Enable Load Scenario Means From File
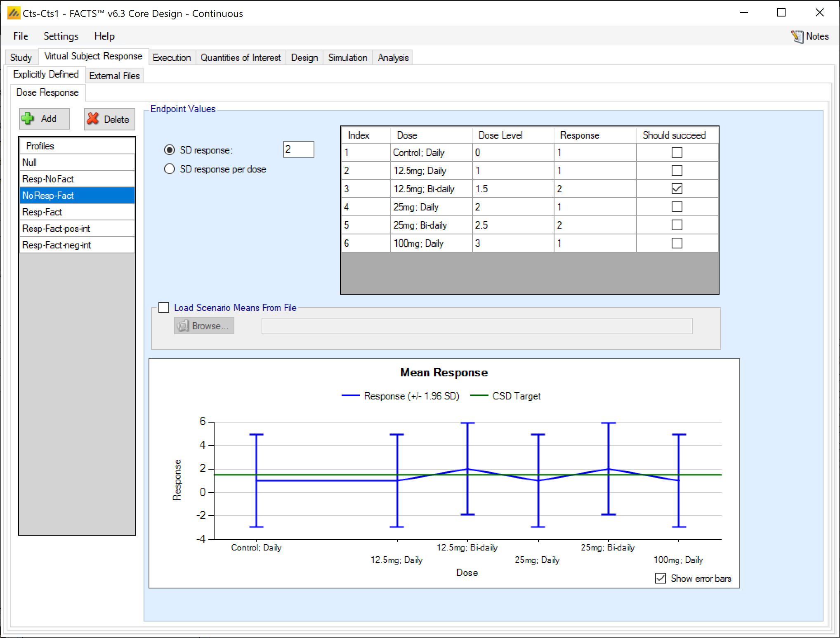The image size is (840, 638). [x=164, y=307]
